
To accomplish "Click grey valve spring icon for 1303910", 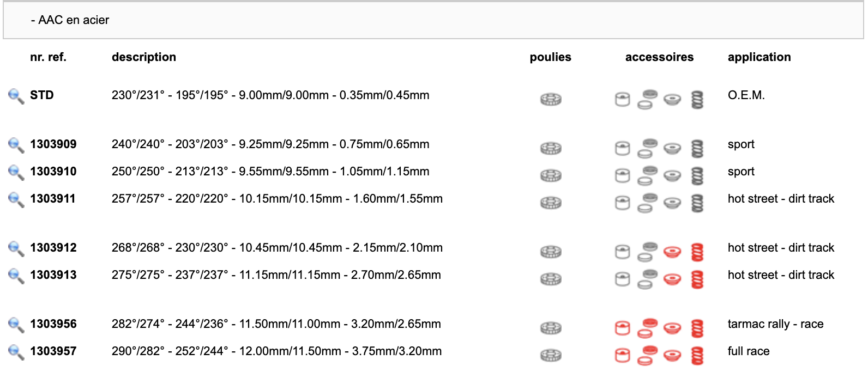I will [x=697, y=175].
